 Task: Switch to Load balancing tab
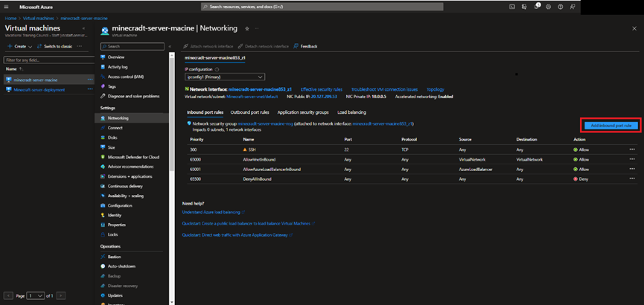(x=351, y=112)
